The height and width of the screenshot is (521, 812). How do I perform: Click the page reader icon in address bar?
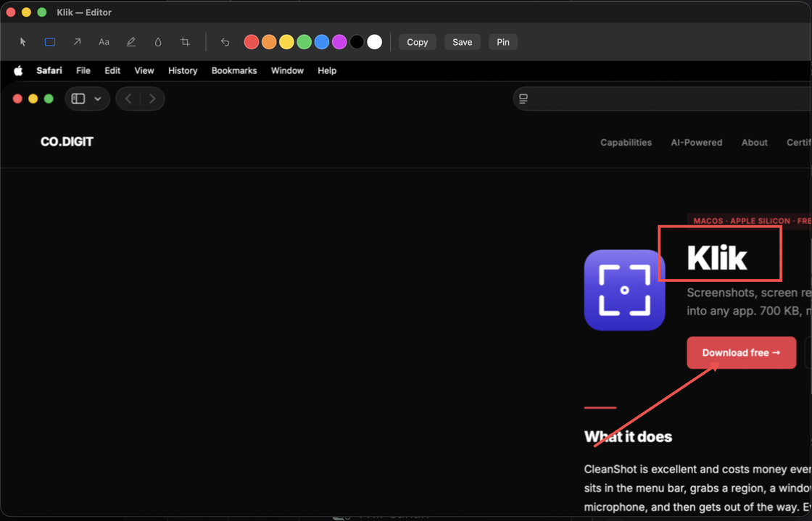coord(523,99)
